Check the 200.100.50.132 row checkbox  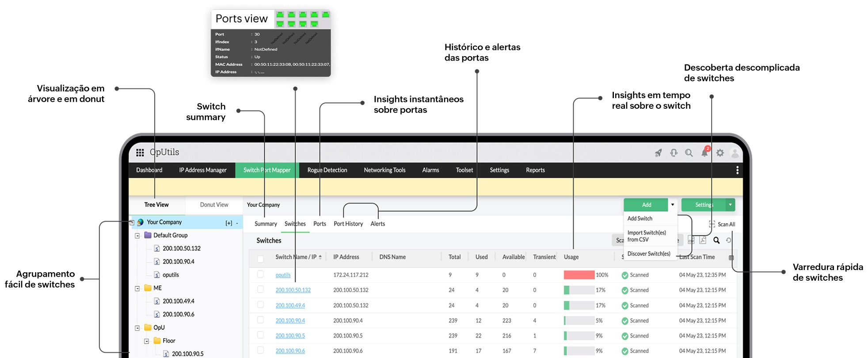point(261,289)
